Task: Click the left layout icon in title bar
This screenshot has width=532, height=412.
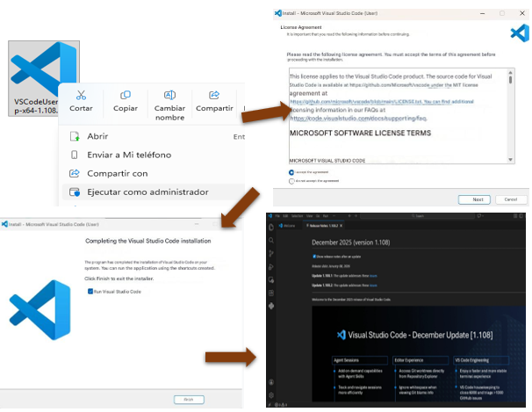Action: (515, 216)
